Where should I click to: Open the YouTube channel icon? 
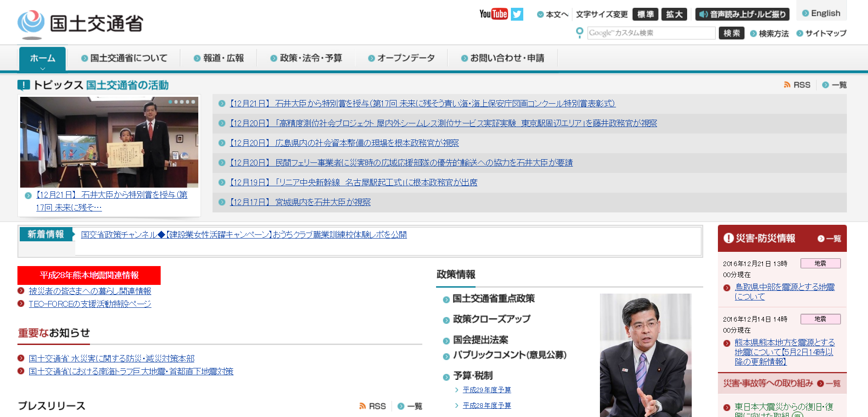493,14
